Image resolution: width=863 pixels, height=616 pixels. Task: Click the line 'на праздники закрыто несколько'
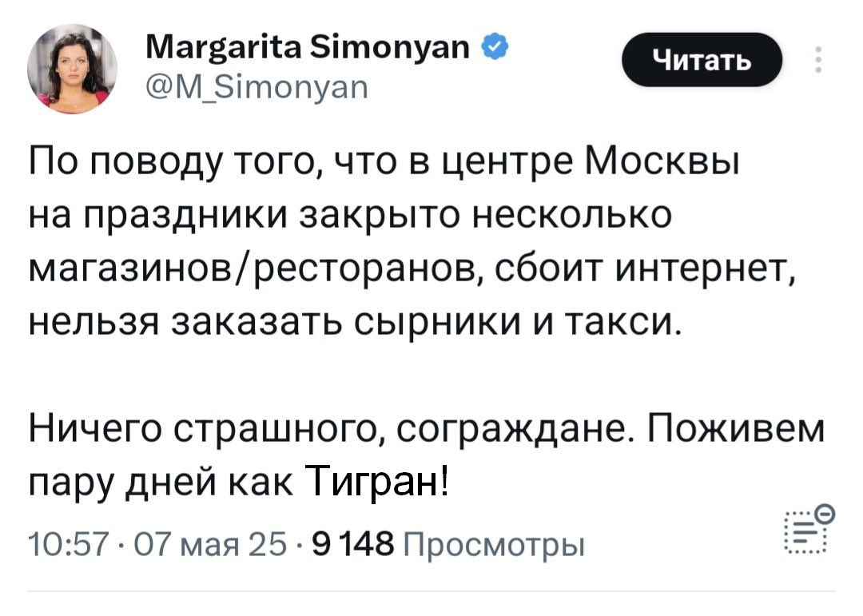tap(350, 217)
